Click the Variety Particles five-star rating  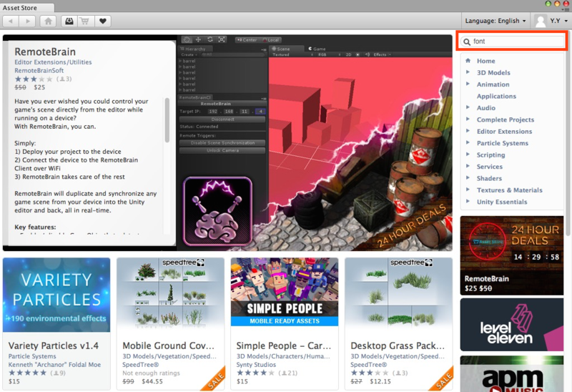[x=28, y=373]
